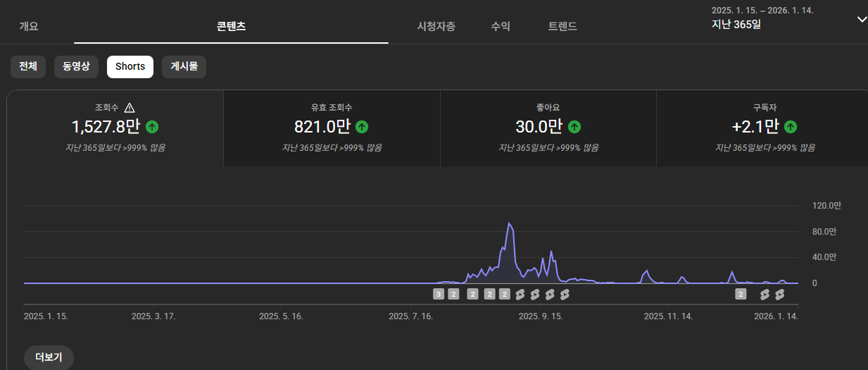This screenshot has width=868, height=370.
Task: Open the 지난 365일 date range selector
Action: coord(736,25)
